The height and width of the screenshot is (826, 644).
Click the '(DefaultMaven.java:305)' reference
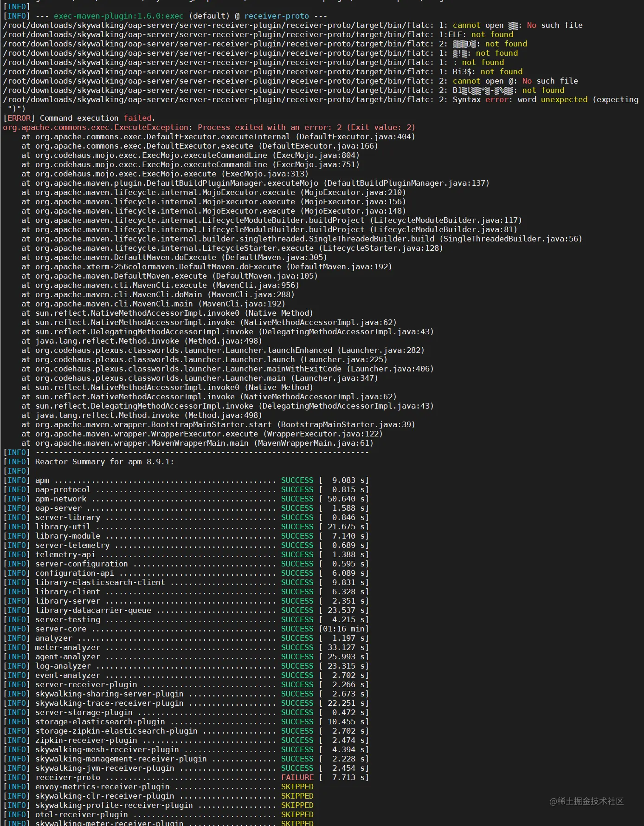click(x=274, y=257)
